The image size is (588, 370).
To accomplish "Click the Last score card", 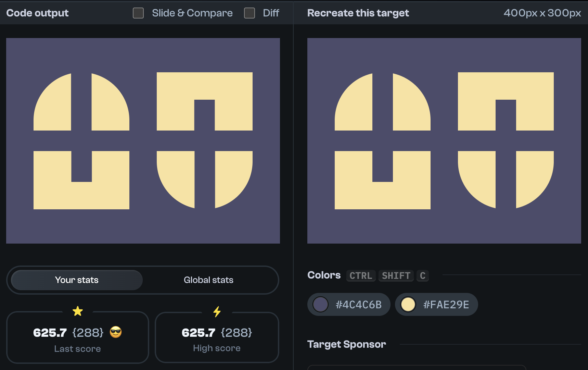I will coord(78,337).
